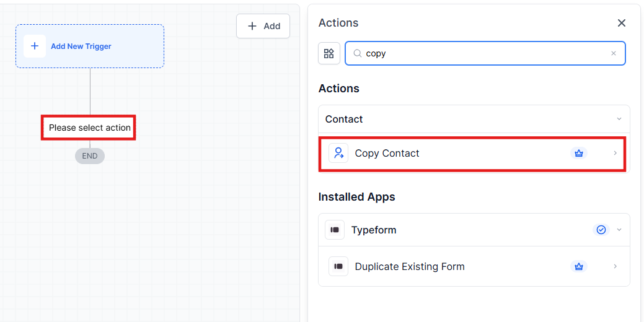The height and width of the screenshot is (322, 644).
Task: Click the Typeform connected checkmark badge
Action: [601, 230]
